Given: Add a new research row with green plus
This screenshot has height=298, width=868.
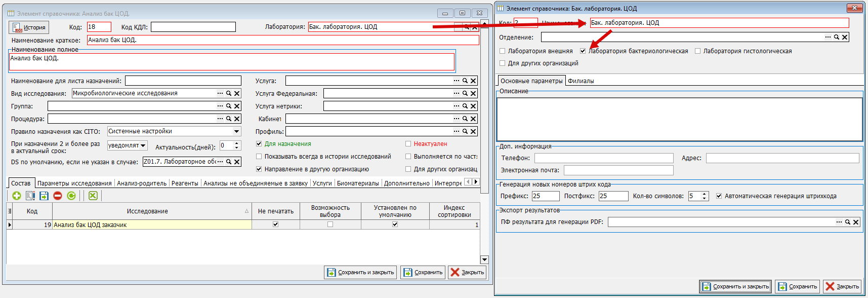Looking at the screenshot, I should point(17,196).
